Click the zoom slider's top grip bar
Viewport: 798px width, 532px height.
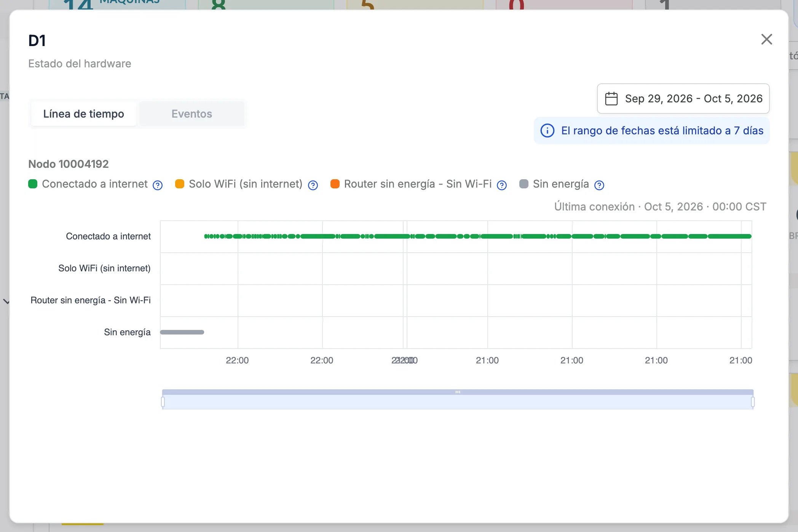458,392
